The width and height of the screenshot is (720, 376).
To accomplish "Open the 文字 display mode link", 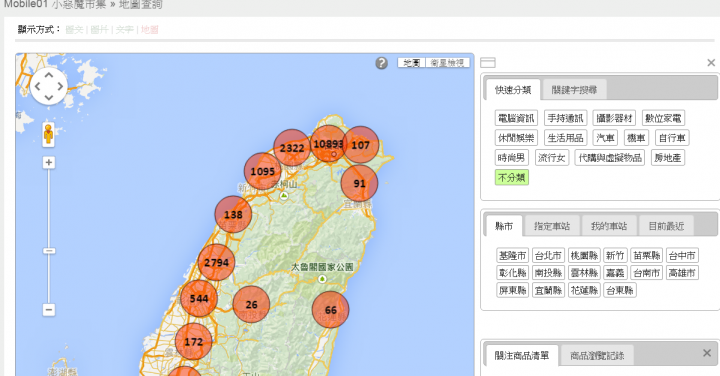I will point(124,30).
